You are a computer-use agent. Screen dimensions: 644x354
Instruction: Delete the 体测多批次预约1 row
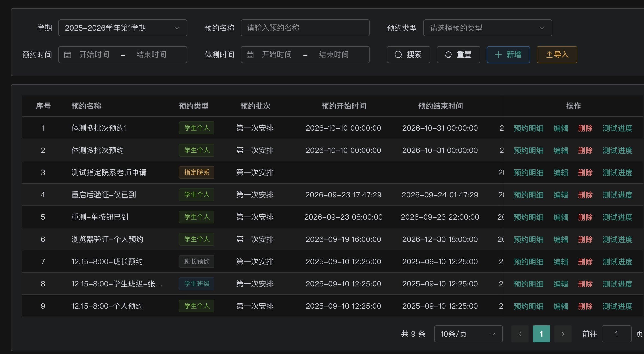[x=585, y=128]
